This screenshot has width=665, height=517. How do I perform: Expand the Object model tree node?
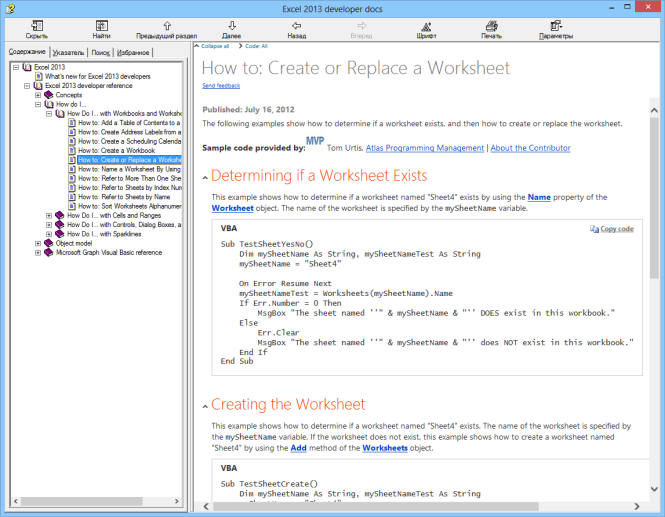coord(38,243)
